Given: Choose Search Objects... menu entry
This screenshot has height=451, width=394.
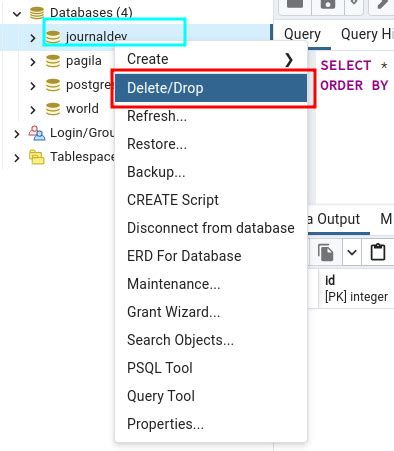Looking at the screenshot, I should click(211, 340).
